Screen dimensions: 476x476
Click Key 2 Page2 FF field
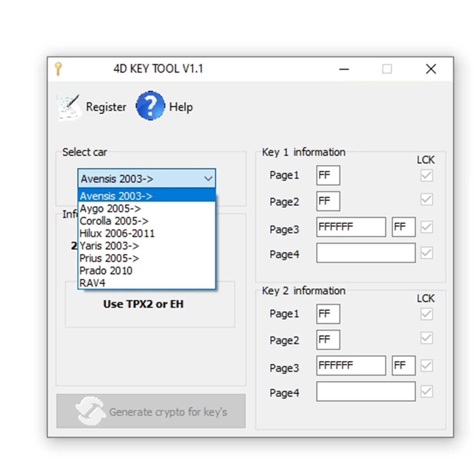click(x=328, y=340)
